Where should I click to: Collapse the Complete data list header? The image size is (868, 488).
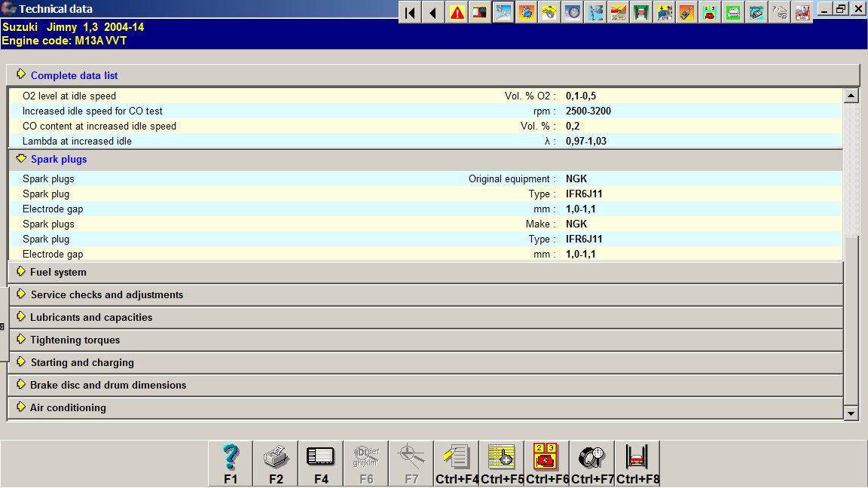74,75
